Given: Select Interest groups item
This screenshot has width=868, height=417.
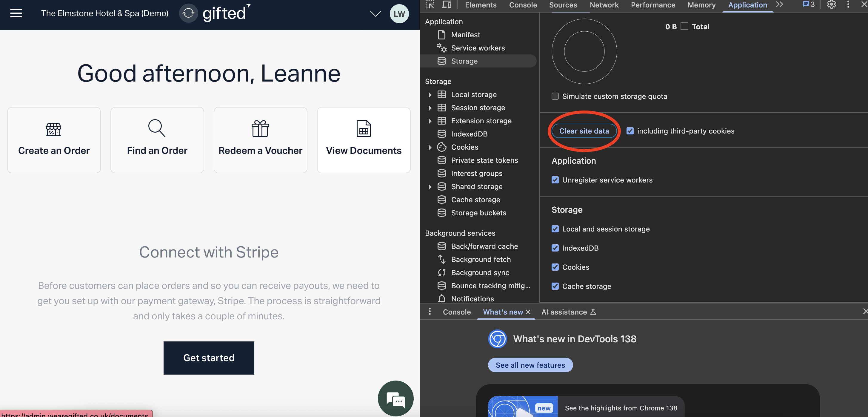Looking at the screenshot, I should click(x=476, y=173).
